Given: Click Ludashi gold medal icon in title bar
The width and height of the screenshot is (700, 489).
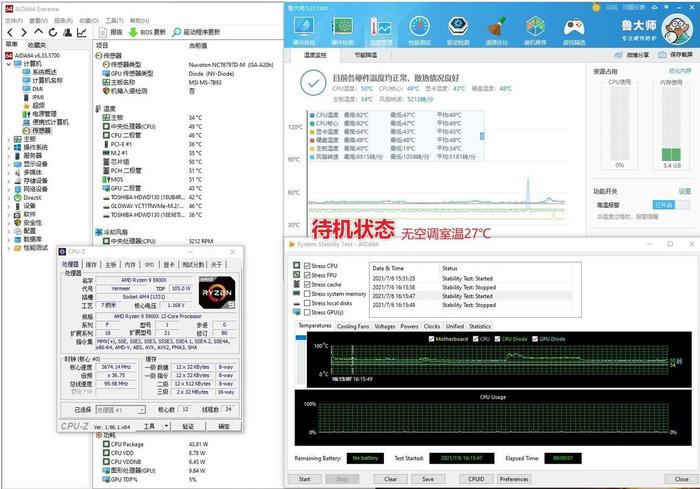Looking at the screenshot, I should click(596, 7).
